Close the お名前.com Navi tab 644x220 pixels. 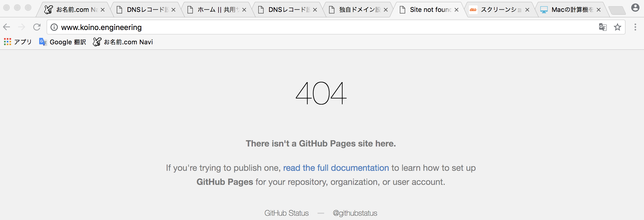coord(103,10)
